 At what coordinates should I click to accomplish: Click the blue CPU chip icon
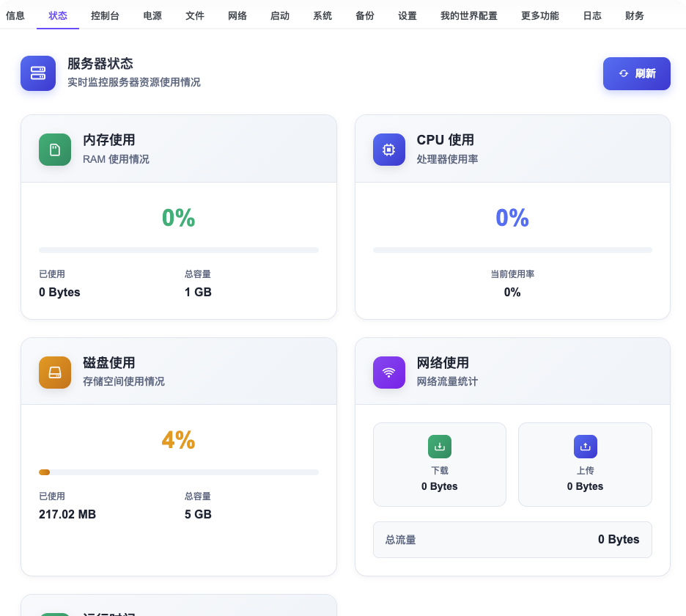(389, 150)
